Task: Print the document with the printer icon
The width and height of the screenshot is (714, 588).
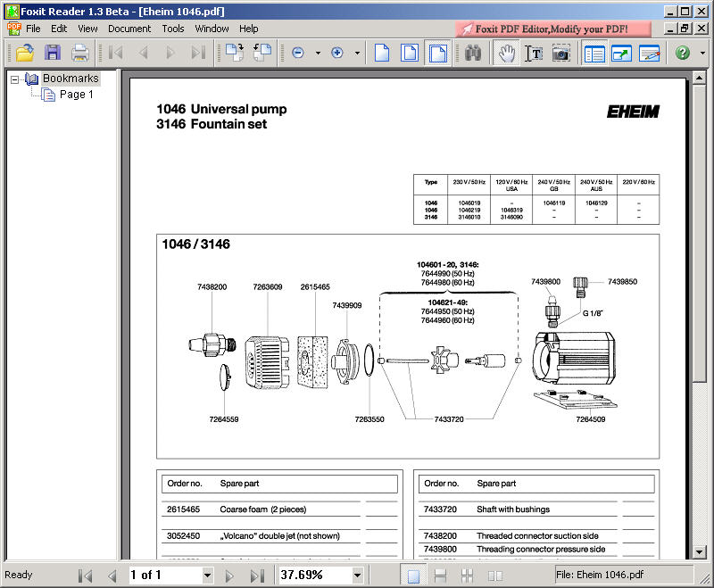Action: coord(80,53)
